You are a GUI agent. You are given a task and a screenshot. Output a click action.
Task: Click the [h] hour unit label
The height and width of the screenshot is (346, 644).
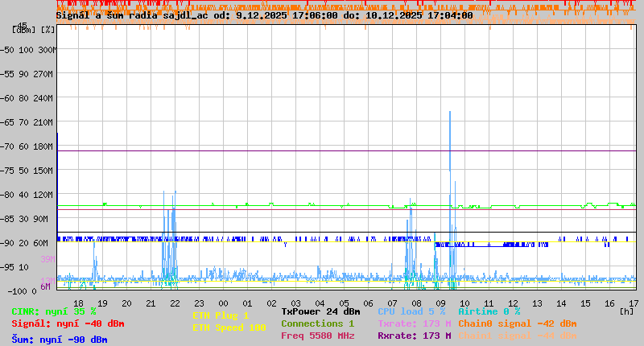[627, 311]
